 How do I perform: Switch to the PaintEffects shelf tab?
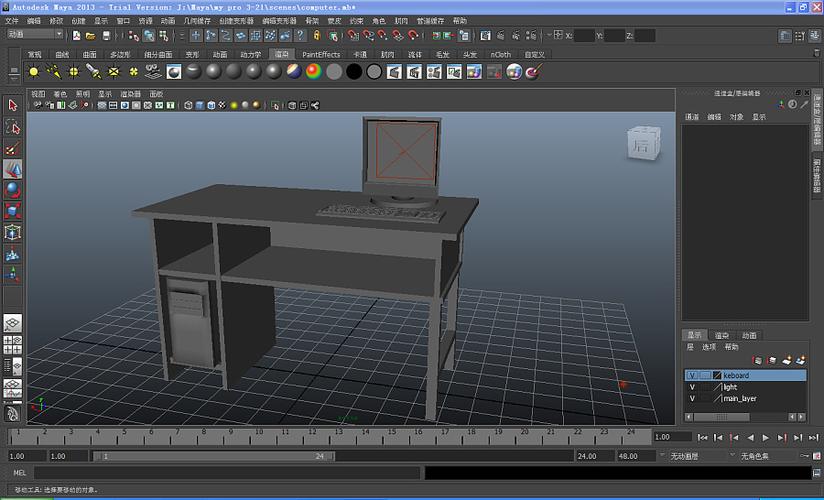[x=321, y=54]
